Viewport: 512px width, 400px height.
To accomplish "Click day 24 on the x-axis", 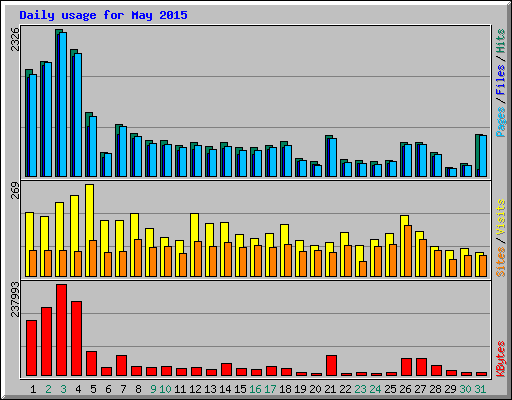I will pos(375,389).
